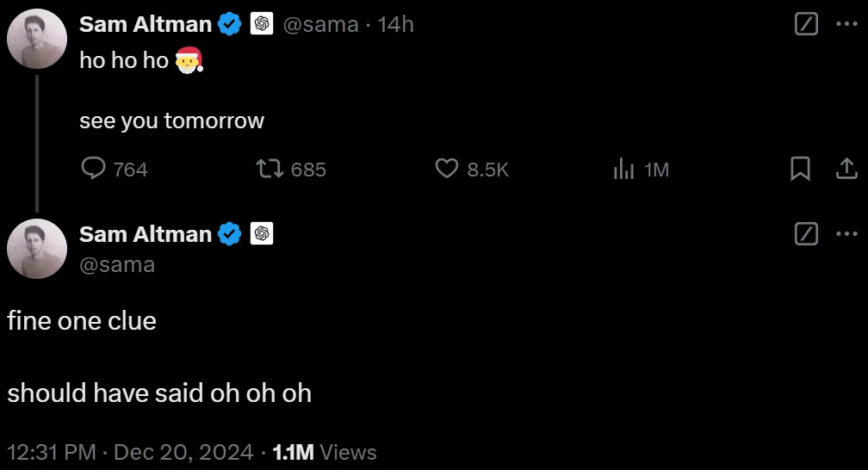The image size is (868, 470).
Task: Click the Grok icon on second tweet
Action: coord(805,233)
